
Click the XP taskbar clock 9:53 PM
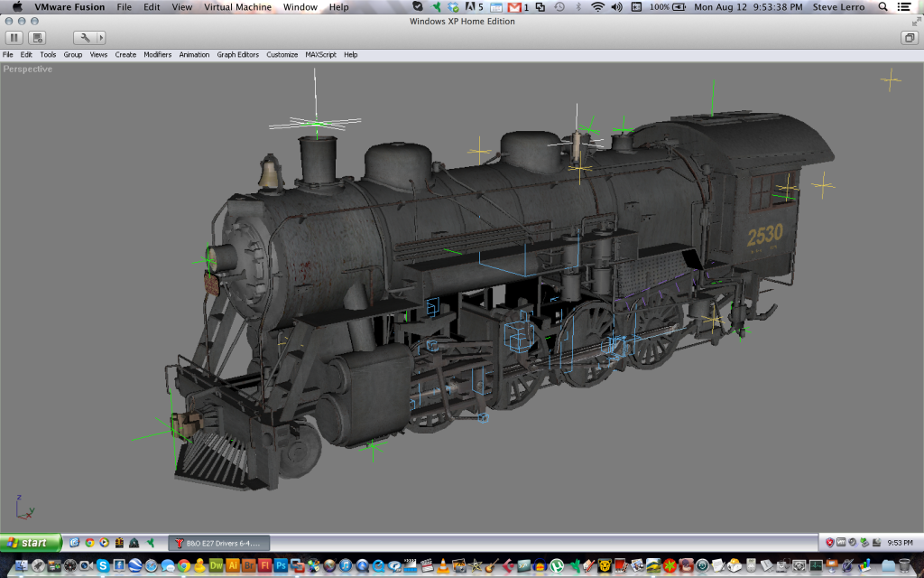pos(900,543)
